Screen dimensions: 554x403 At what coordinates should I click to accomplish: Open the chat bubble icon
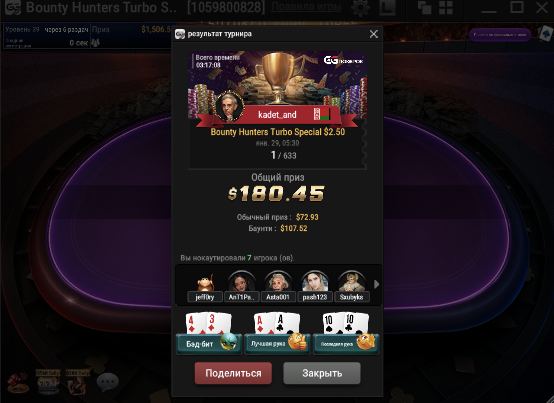[x=107, y=382]
